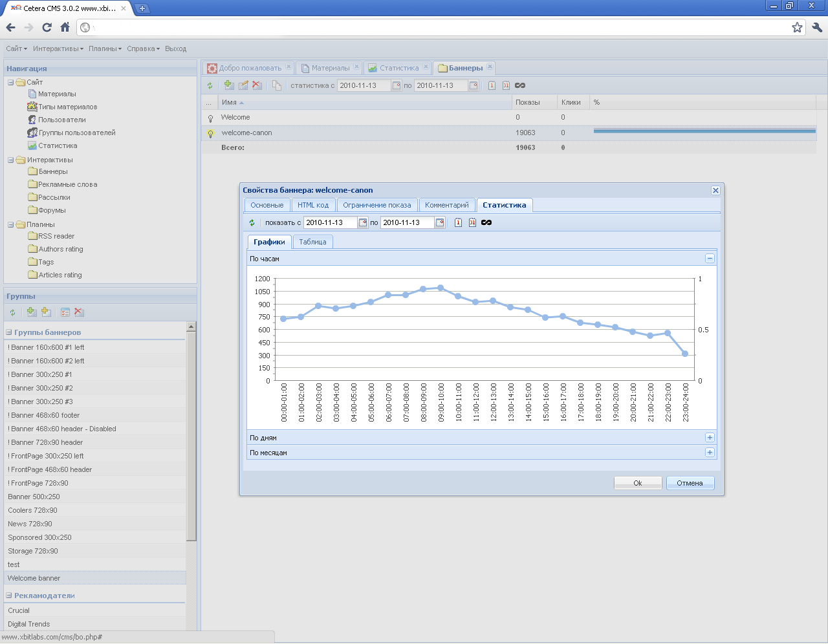Viewport: 828px width, 644px height.
Task: Open the HTML код tab
Action: coord(313,205)
